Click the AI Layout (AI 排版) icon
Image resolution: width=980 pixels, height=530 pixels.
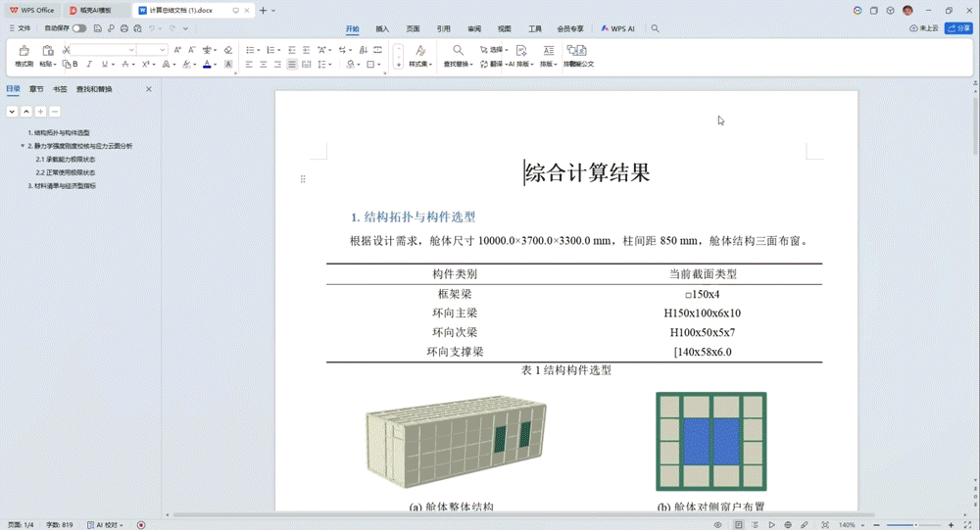coord(522,51)
